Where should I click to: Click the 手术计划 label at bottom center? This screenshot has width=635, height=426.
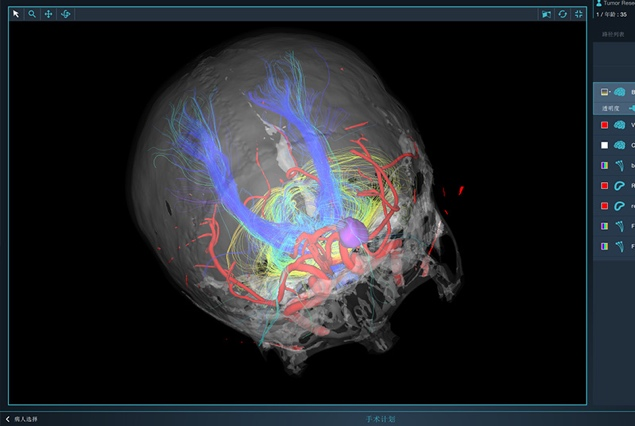383,419
